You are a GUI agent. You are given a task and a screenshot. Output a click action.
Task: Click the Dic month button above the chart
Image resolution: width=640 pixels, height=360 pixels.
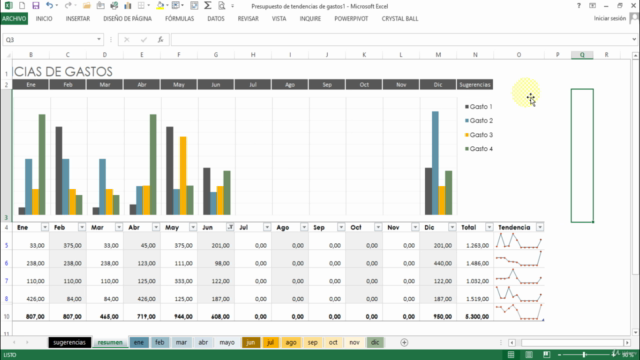pos(438,84)
